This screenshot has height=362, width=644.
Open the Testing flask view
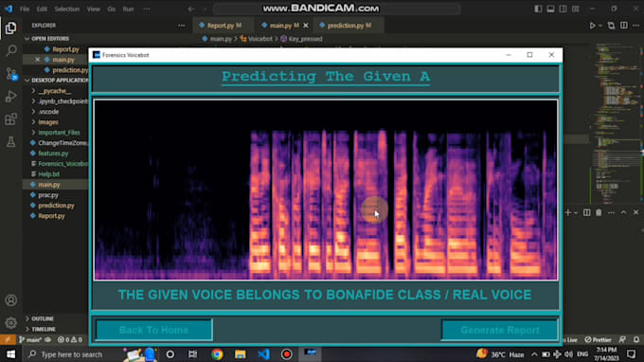click(x=11, y=142)
